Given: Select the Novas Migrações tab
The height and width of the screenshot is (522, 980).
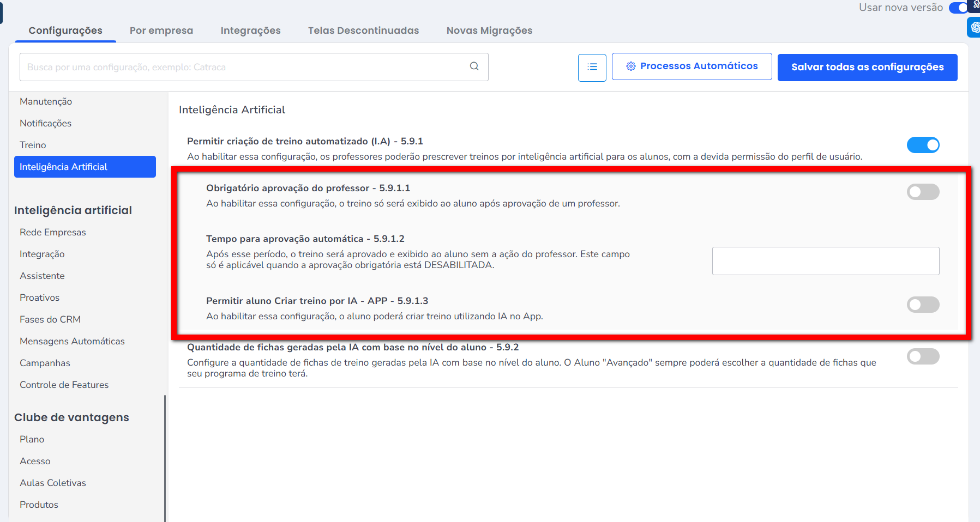Looking at the screenshot, I should [489, 31].
